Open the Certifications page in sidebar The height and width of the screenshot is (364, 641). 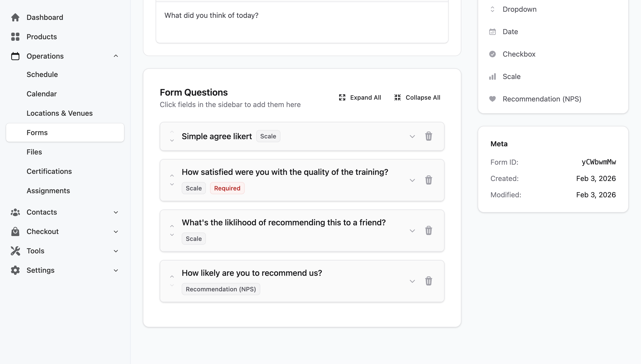click(x=49, y=171)
